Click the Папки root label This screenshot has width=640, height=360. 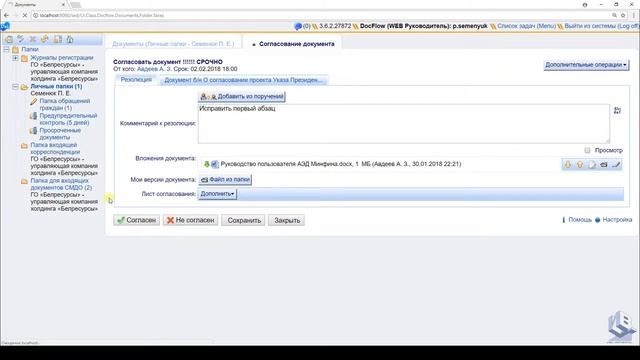(x=30, y=49)
